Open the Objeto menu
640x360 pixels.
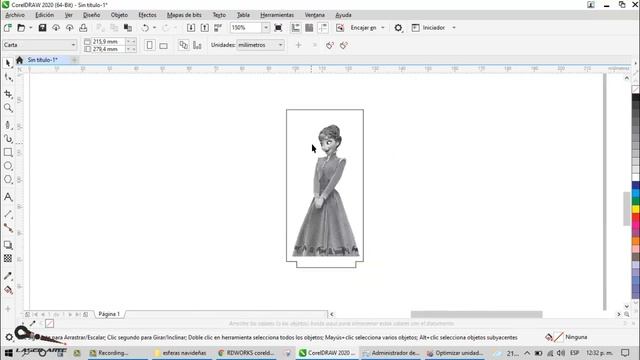[119, 15]
